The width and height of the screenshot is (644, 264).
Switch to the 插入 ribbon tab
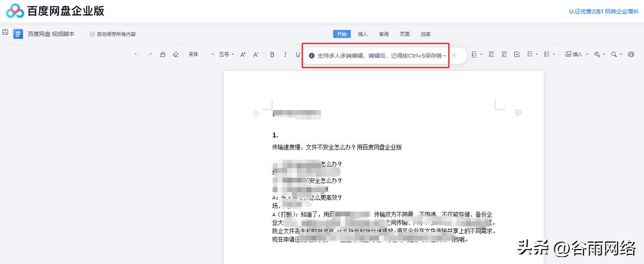coord(363,34)
